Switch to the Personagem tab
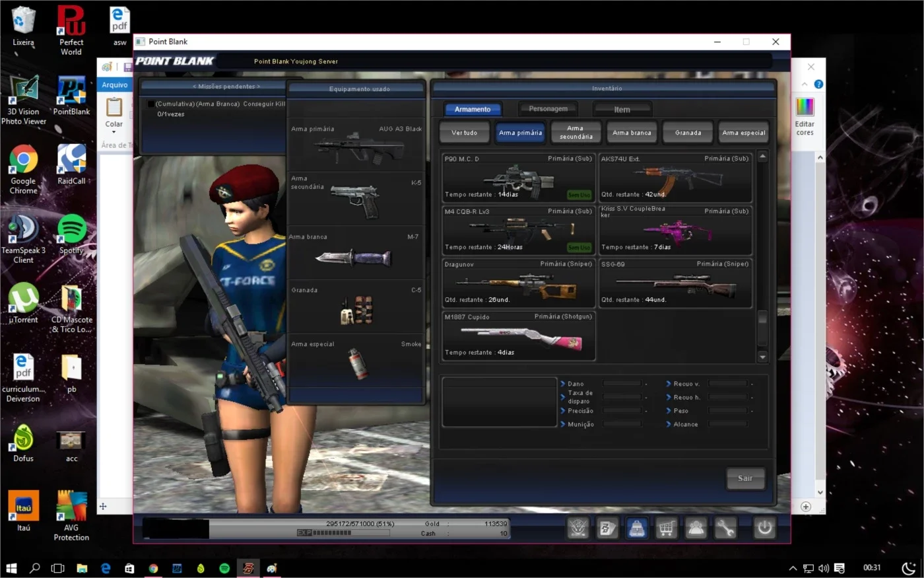 (x=548, y=109)
